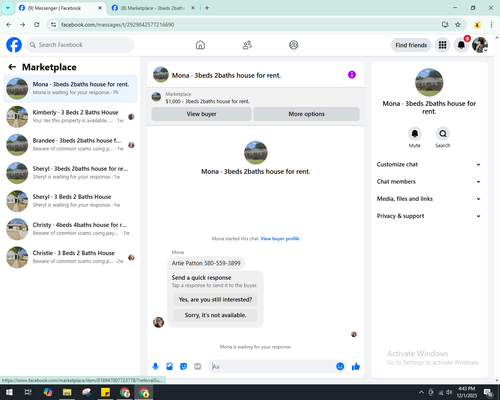Viewport: 500px width, 400px height.
Task: Open the Windows Start menu
Action: click(9, 392)
